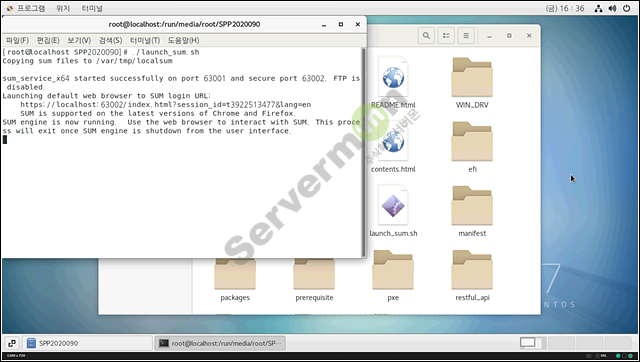The width and height of the screenshot is (640, 362).
Task: Select the WIN_DRV folder
Action: (x=472, y=78)
